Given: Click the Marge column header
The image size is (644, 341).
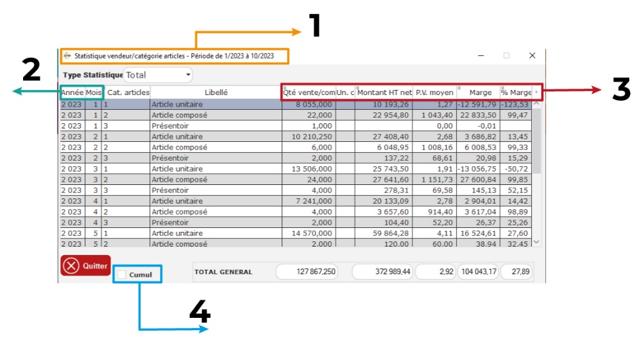Looking at the screenshot, I should (479, 92).
